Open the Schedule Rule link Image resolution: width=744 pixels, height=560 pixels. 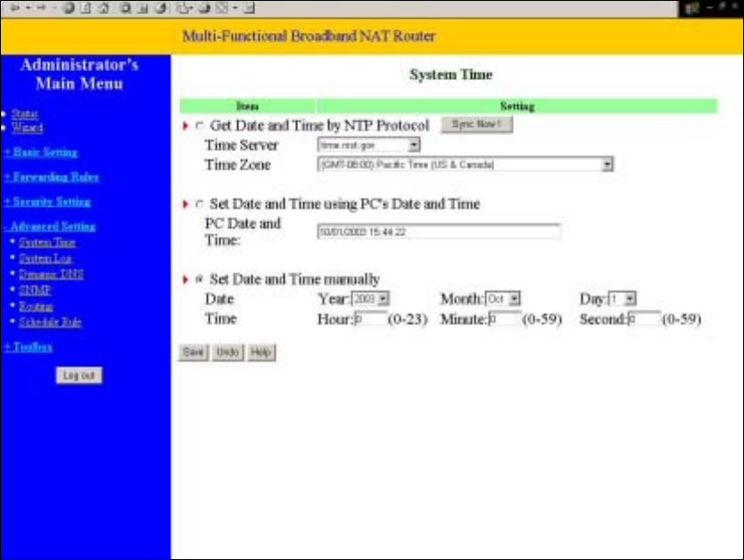pyautogui.click(x=51, y=322)
